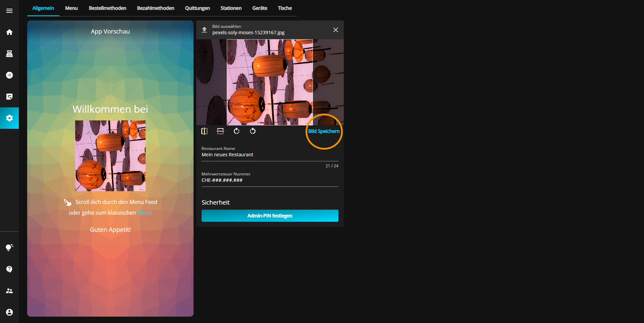Click the Restaurant Name input field
Screen dimensions: 644x323
click(x=270, y=155)
